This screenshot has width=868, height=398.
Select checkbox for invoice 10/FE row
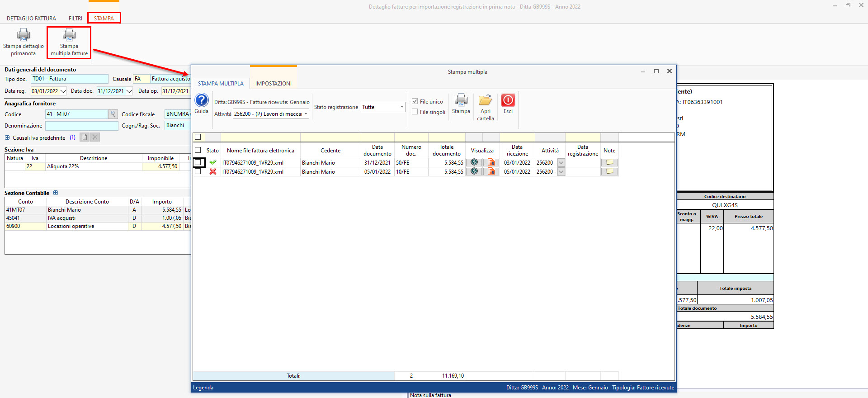click(198, 171)
